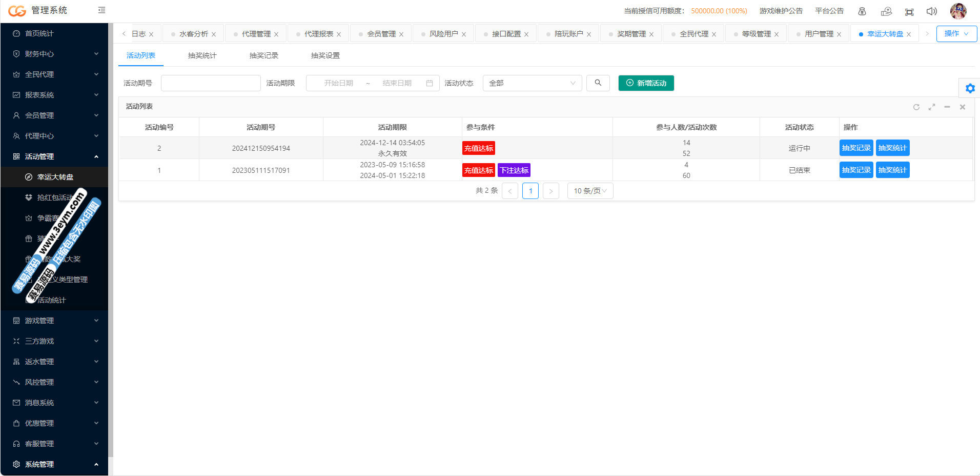Refresh the 活动列表 panel

coord(916,107)
